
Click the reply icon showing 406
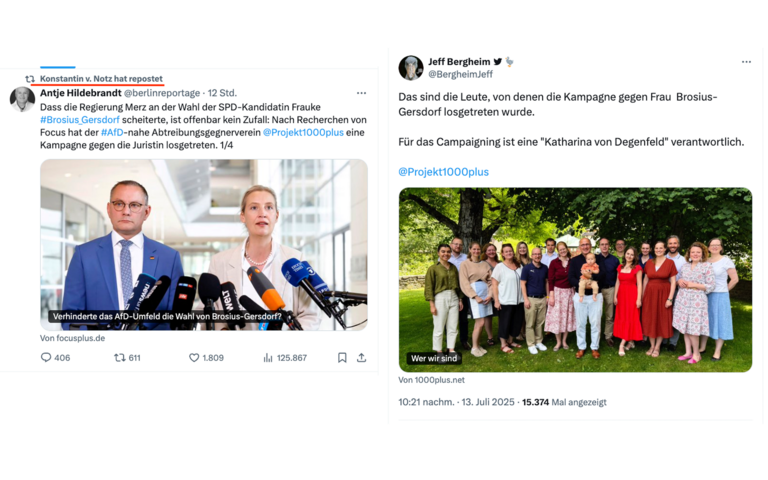tap(46, 358)
